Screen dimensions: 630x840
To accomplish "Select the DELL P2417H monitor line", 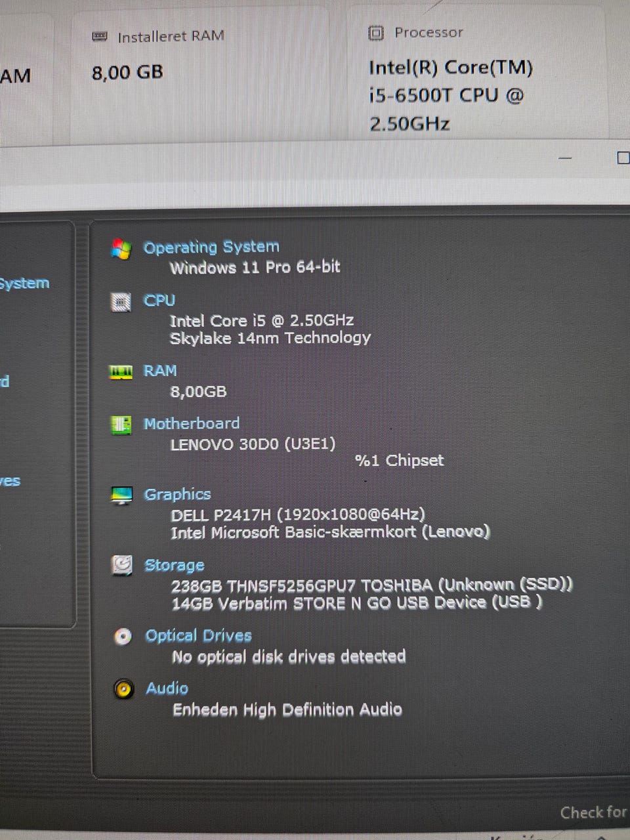I will click(298, 514).
